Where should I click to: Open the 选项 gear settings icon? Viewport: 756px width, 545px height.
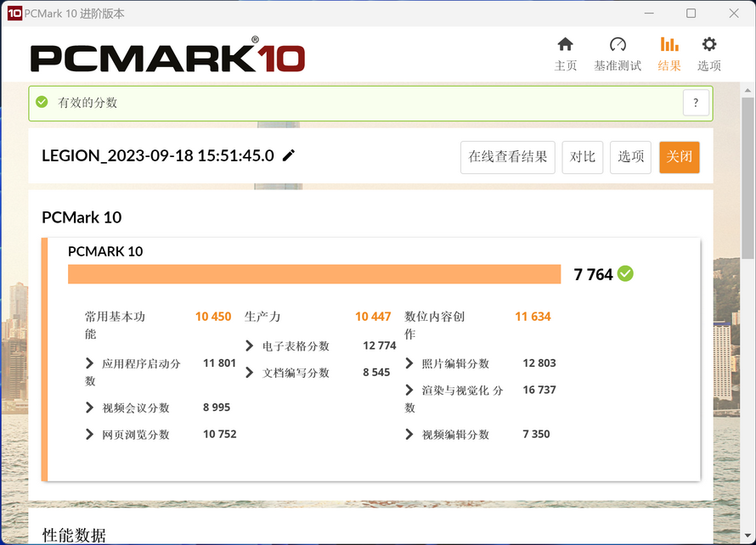[x=708, y=44]
